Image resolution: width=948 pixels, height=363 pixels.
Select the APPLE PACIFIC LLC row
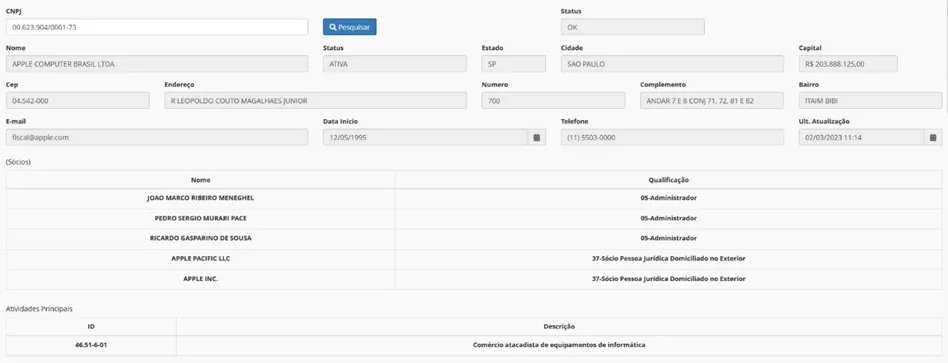474,259
